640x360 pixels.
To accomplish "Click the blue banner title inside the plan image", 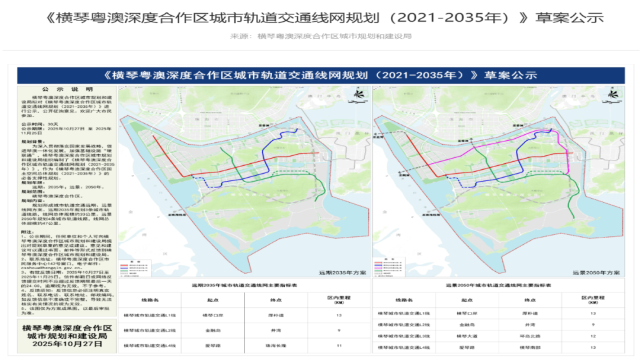I will tap(321, 76).
